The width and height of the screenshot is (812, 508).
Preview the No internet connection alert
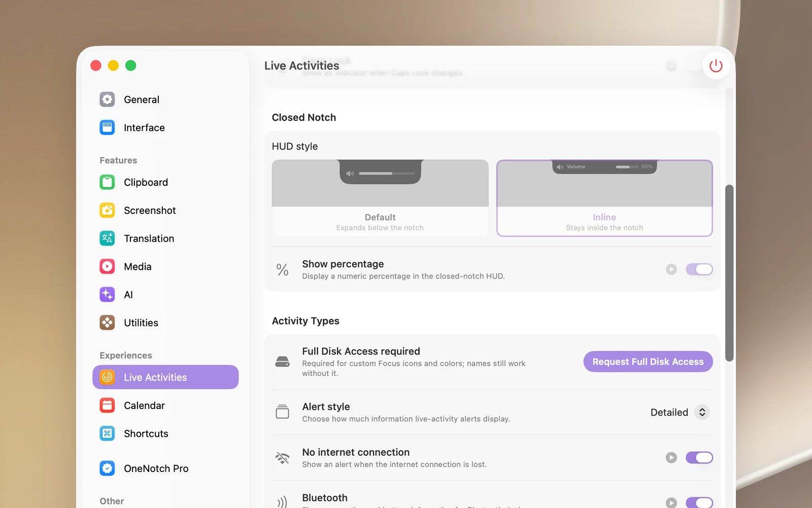click(671, 458)
